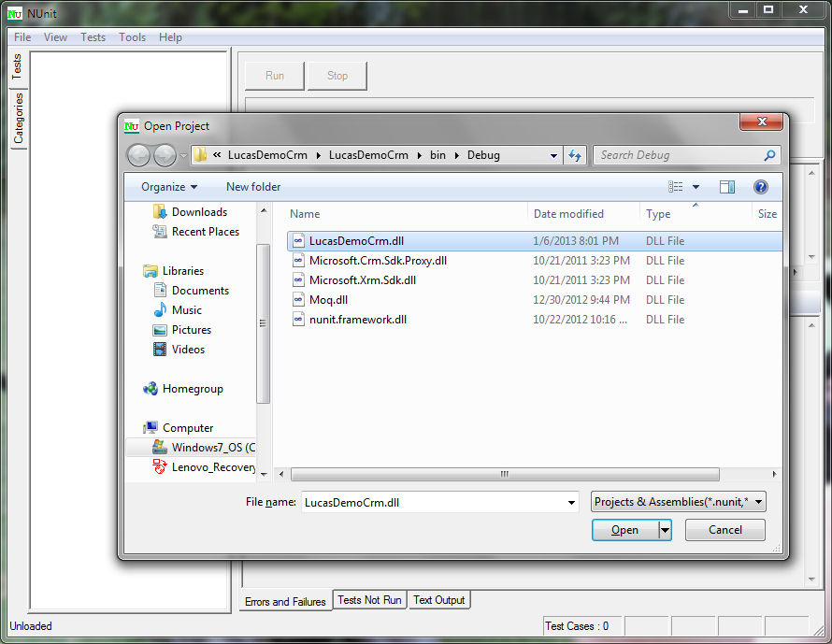
Task: Open the blue Help question-mark icon
Action: coord(760,187)
